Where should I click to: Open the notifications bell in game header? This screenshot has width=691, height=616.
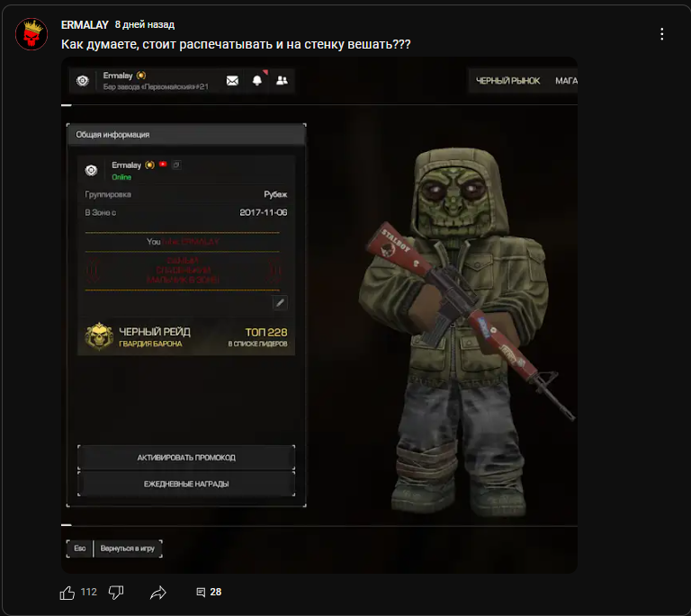pyautogui.click(x=257, y=81)
